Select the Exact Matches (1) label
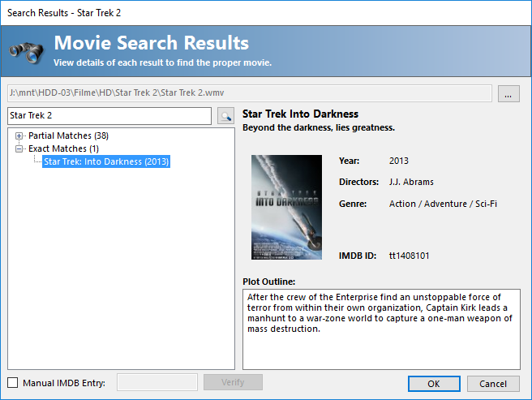Screen dimensions: 532x400 point(63,148)
